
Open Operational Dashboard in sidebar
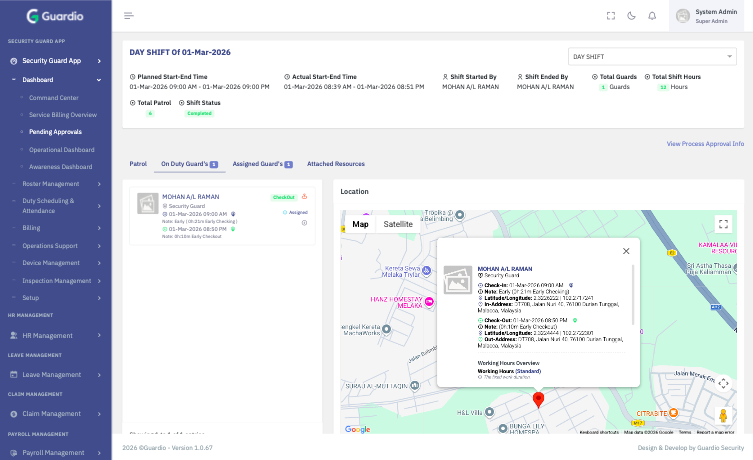coord(61,150)
